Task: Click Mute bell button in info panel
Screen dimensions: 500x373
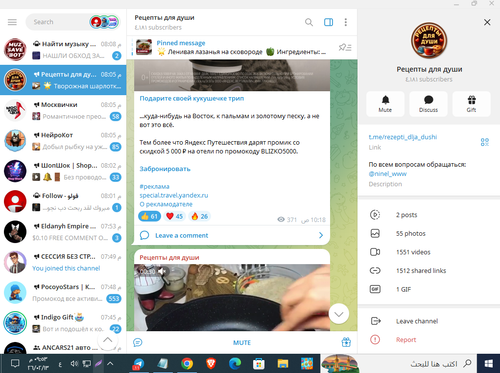Action: pyautogui.click(x=385, y=104)
